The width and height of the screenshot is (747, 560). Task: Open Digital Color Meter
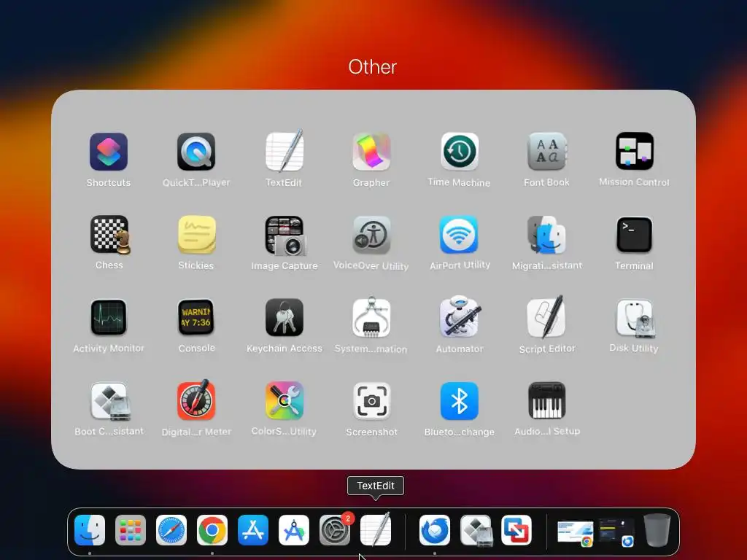pos(196,400)
